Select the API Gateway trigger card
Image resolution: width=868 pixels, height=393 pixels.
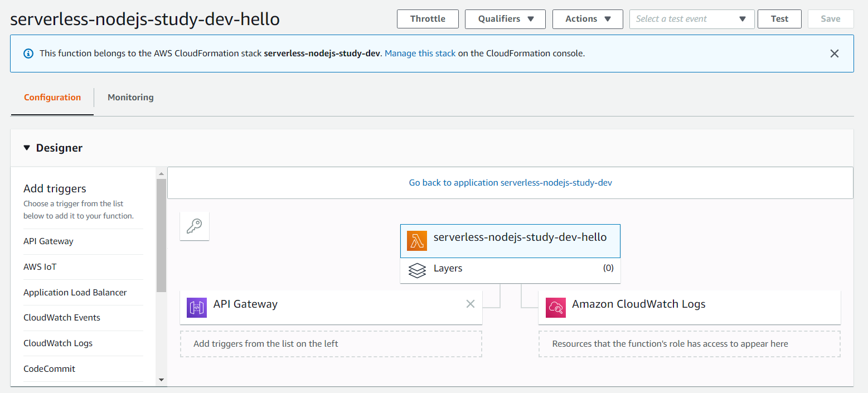[331, 307]
